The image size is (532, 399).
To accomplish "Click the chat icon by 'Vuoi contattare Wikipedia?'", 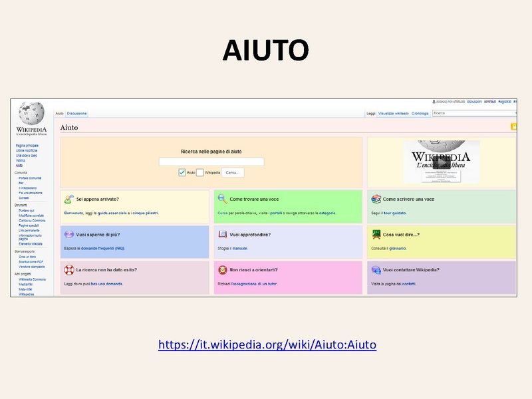I will pyautogui.click(x=376, y=270).
